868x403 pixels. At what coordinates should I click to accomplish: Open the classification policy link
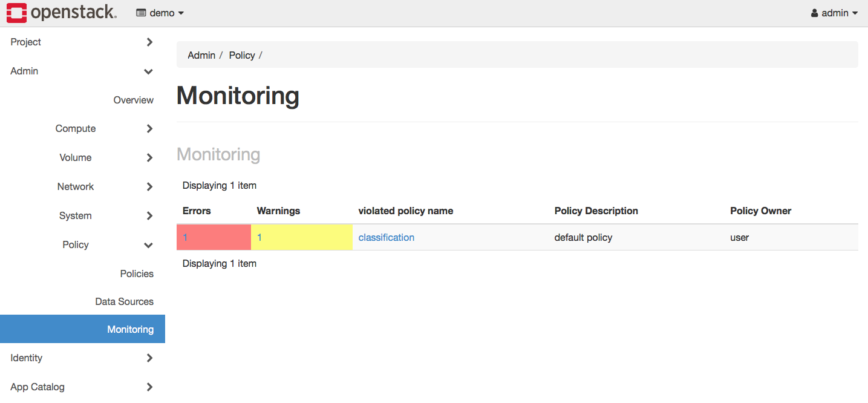[387, 237]
